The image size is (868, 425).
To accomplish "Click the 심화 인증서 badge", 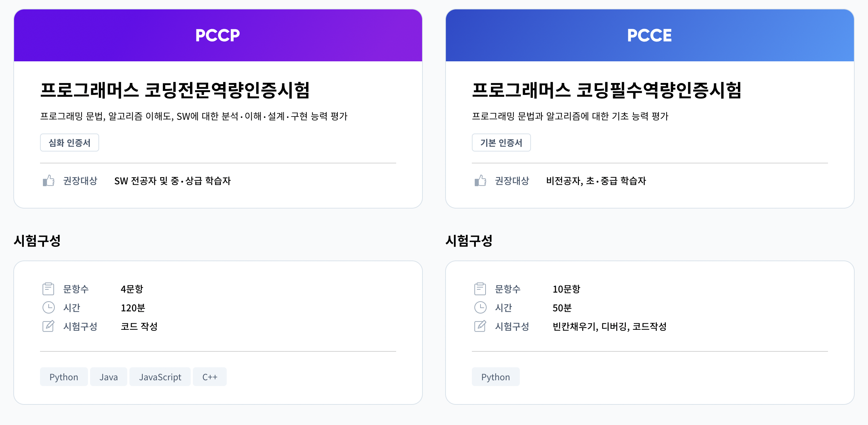I will [70, 143].
